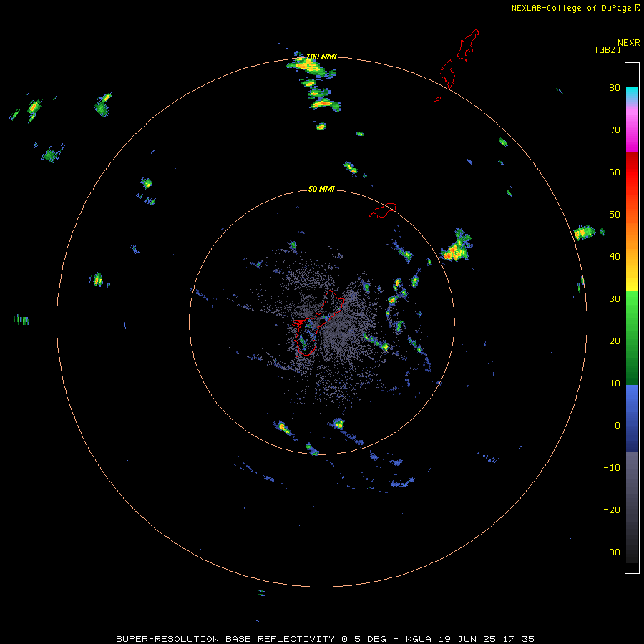The image size is (644, 644).
Task: Click the Rota island outline on 50 NMI ring
Action: pyautogui.click(x=383, y=210)
